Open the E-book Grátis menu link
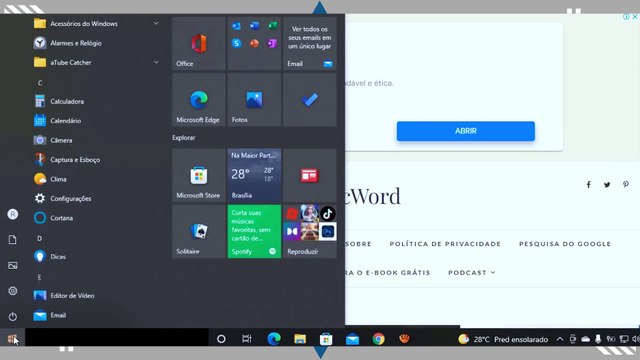The height and width of the screenshot is (360, 640). (x=388, y=273)
